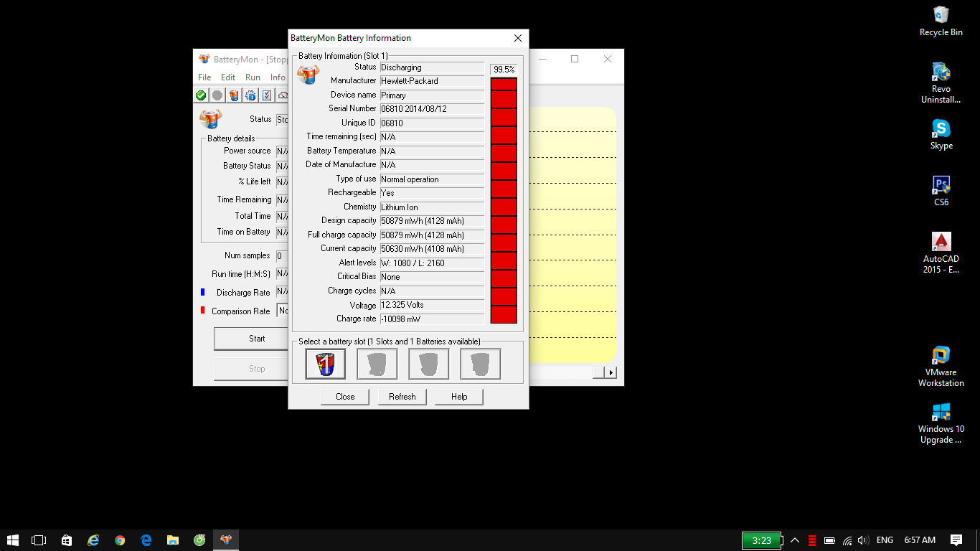
Task: Open Task View on taskbar
Action: (x=39, y=540)
